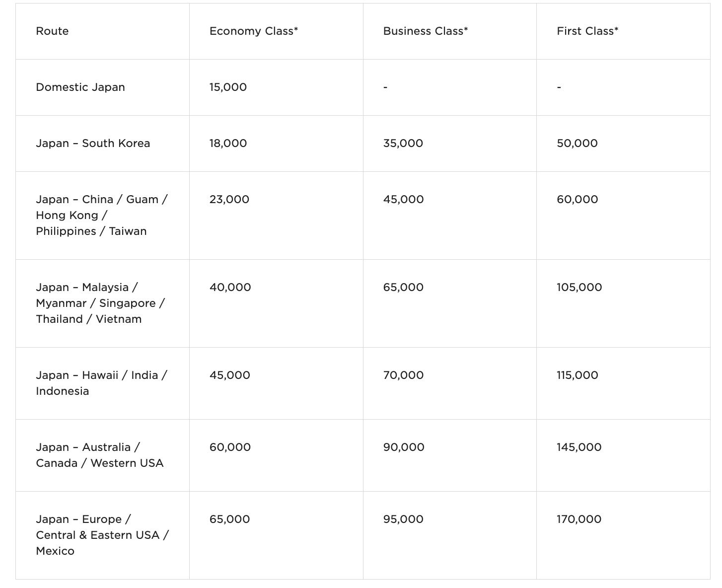The width and height of the screenshot is (722, 588).
Task: Select the 23,000 economy value
Action: click(x=229, y=200)
